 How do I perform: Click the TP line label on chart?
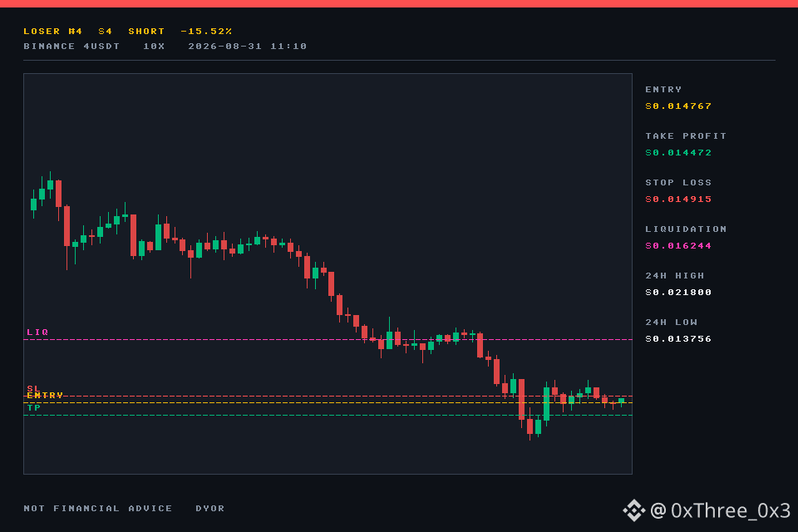(34, 408)
